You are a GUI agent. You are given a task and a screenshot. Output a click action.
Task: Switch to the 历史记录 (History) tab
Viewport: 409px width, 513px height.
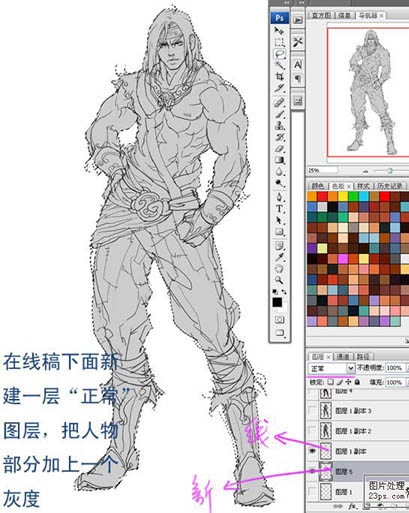tap(390, 186)
